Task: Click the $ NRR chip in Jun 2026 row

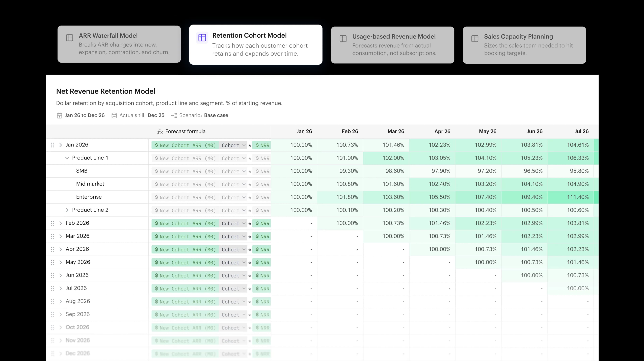Action: pos(261,275)
